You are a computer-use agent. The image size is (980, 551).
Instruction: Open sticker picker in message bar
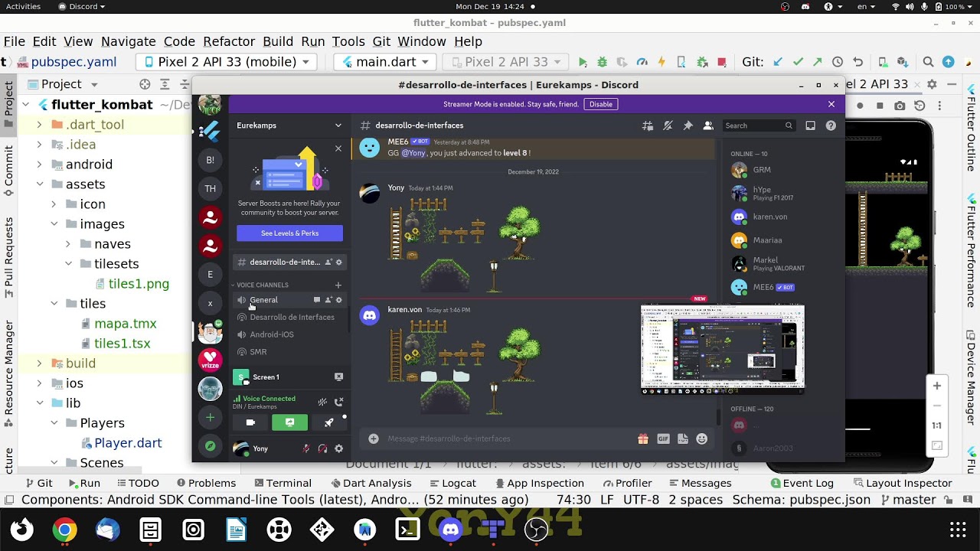pyautogui.click(x=683, y=439)
